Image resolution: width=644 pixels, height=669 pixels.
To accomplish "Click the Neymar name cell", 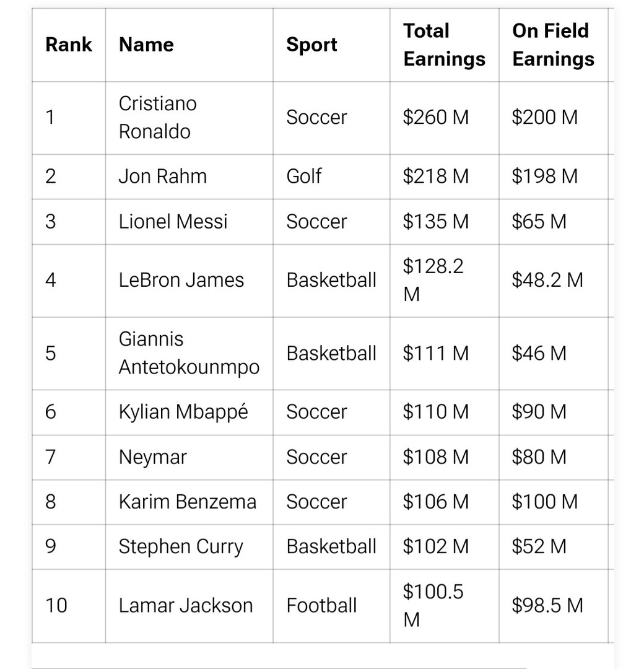I will (x=152, y=457).
